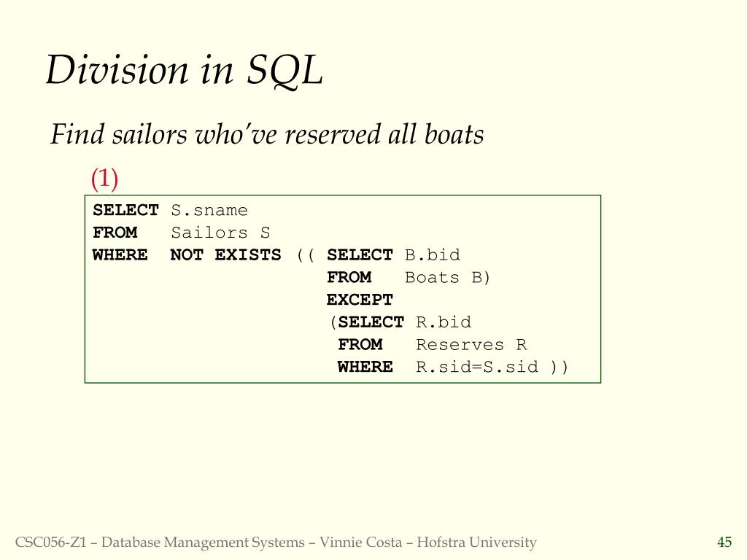Click the 'Division in SQL' slide title
The height and width of the screenshot is (560, 747).
[x=185, y=71]
